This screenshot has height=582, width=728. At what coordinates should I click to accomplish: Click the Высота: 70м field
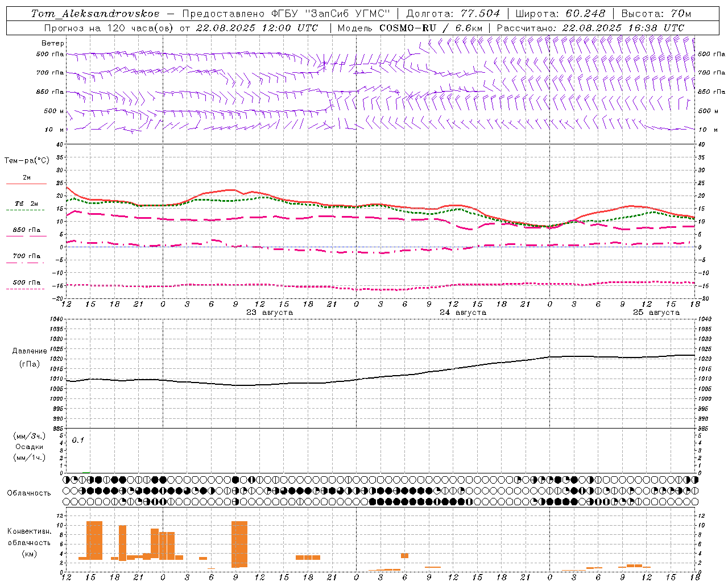pos(656,14)
